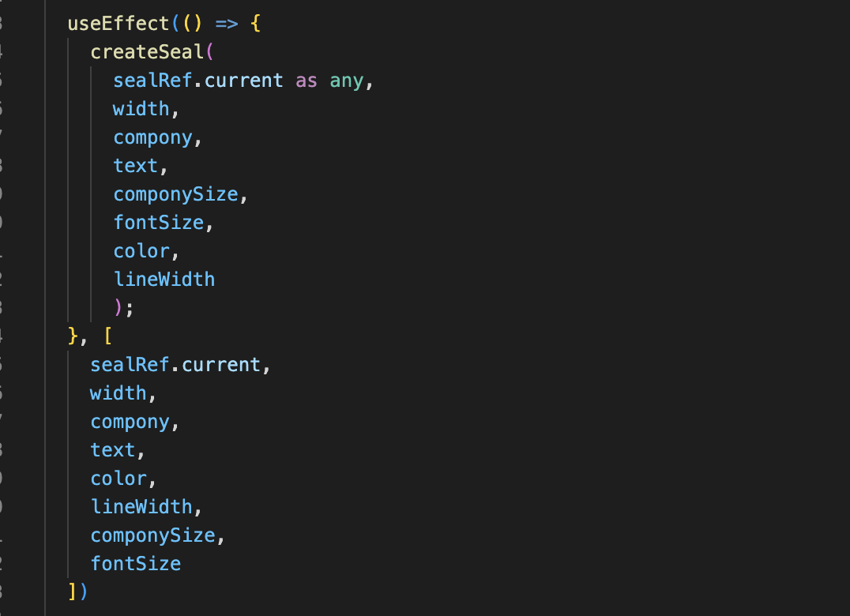Click sealRef.current in dependency array
The width and height of the screenshot is (850, 616).
tap(175, 365)
